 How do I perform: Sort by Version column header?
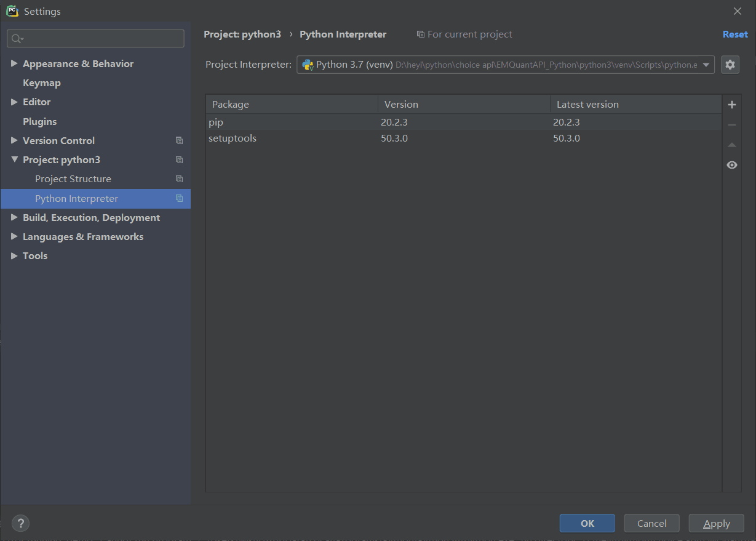(464, 104)
